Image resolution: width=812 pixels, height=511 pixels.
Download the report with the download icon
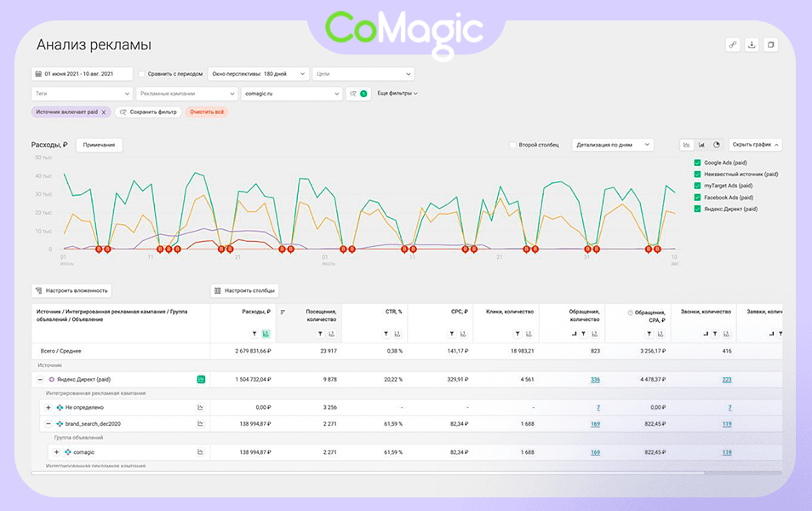[752, 45]
